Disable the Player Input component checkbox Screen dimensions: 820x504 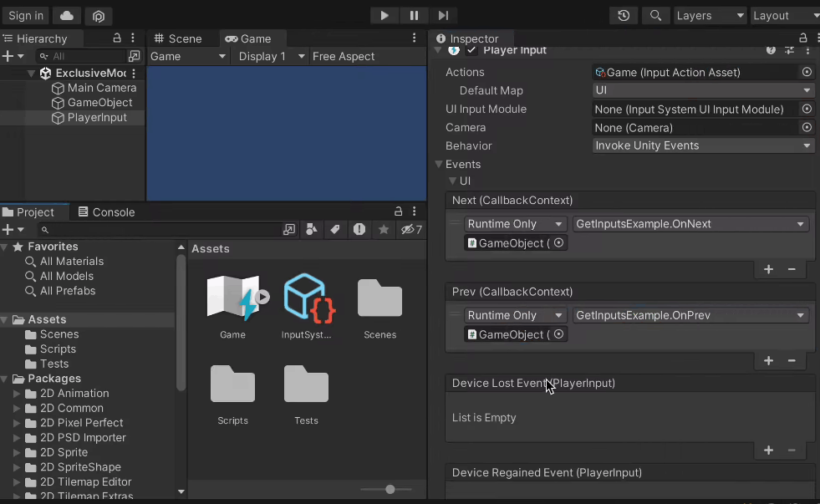pyautogui.click(x=471, y=50)
